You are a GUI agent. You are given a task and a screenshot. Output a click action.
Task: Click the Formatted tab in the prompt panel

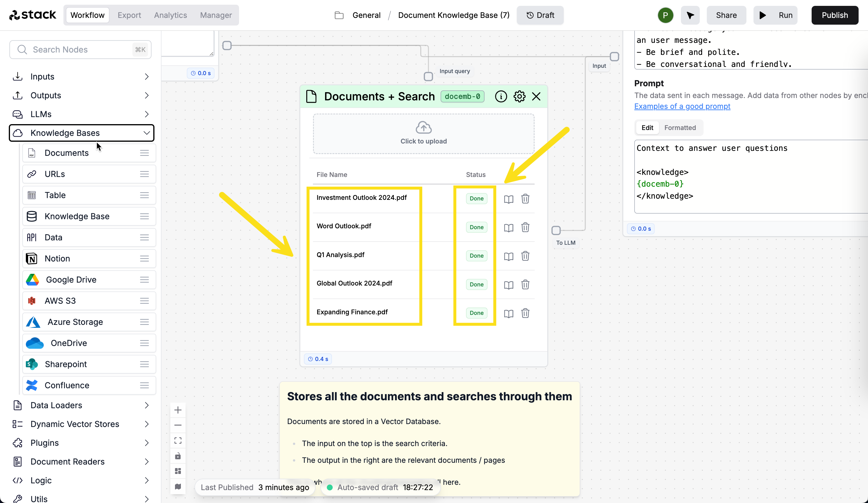pyautogui.click(x=680, y=128)
